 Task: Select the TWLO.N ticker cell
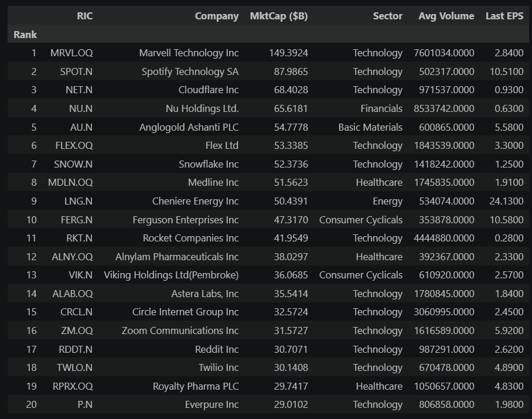coord(74,368)
